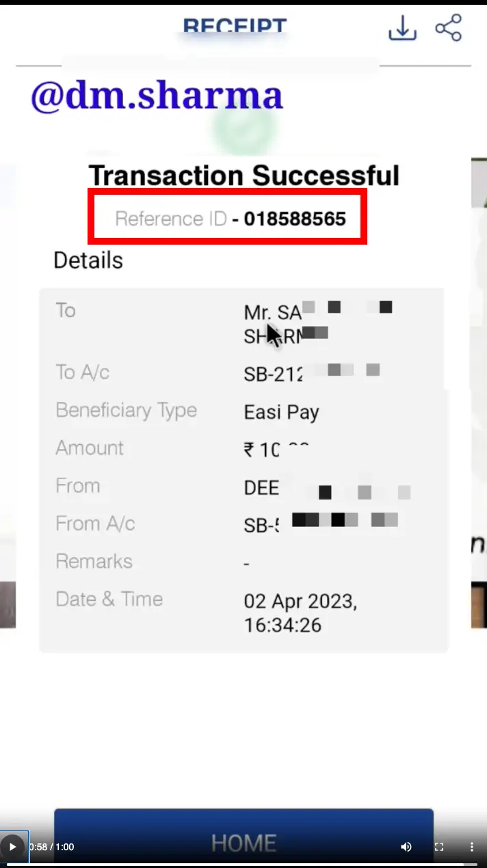Click the video progress bar
This screenshot has width=487, height=868.
pos(243,864)
